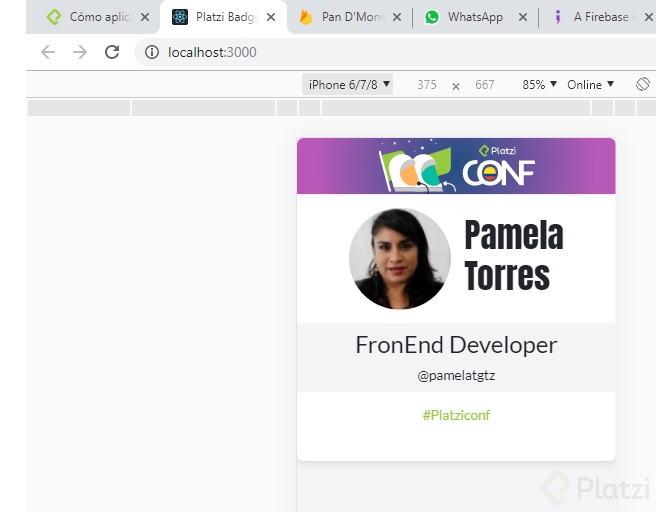
Task: Click the WhatsApp favicon
Action: click(x=432, y=17)
